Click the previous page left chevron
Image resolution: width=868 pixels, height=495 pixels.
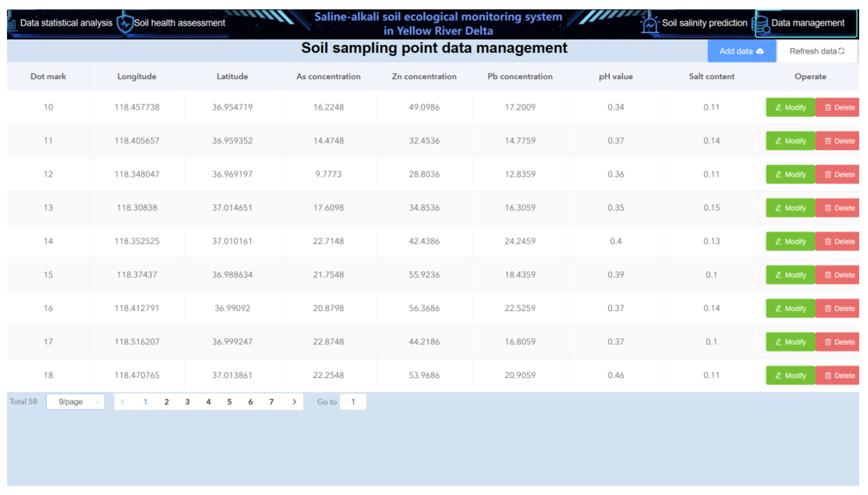coord(123,402)
